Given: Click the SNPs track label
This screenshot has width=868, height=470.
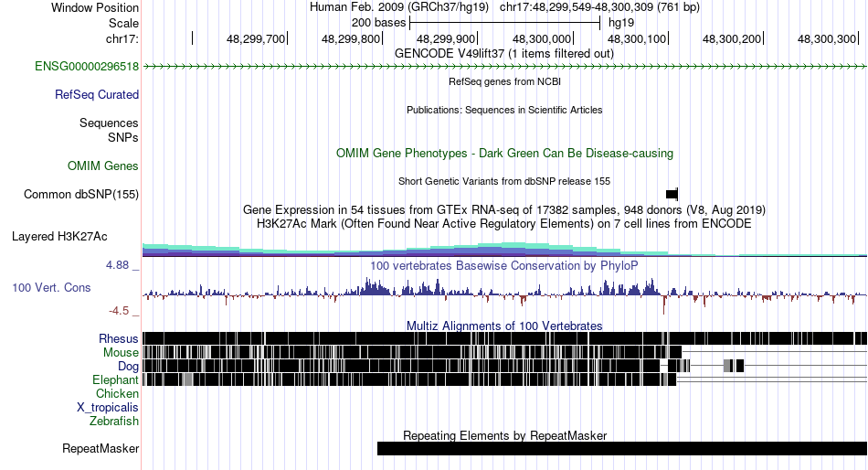Looking at the screenshot, I should 123,137.
